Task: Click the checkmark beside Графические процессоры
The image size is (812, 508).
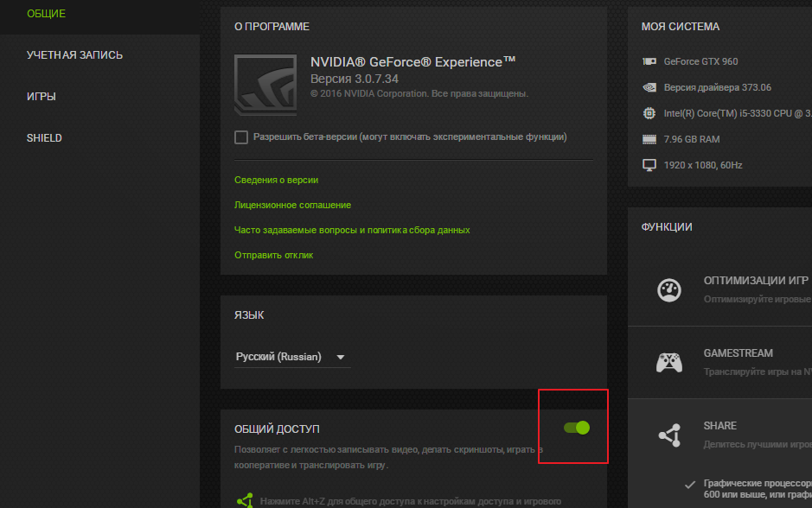Action: pyautogui.click(x=690, y=485)
